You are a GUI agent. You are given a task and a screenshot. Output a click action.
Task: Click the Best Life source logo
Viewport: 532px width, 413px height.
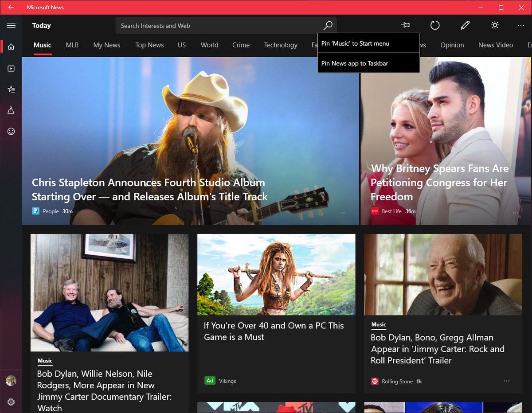click(x=375, y=211)
